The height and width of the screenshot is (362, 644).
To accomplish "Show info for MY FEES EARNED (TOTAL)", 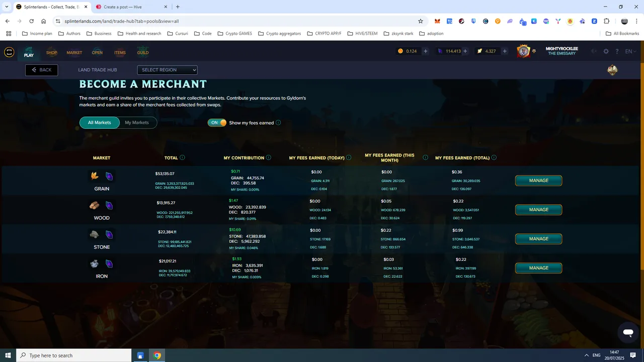I will [494, 157].
